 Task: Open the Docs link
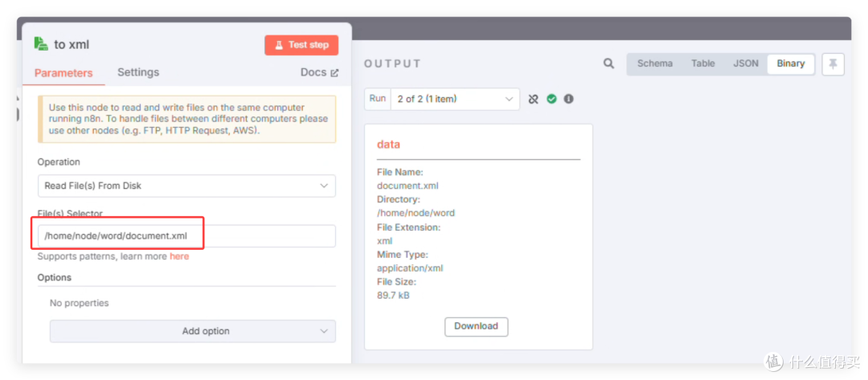319,72
